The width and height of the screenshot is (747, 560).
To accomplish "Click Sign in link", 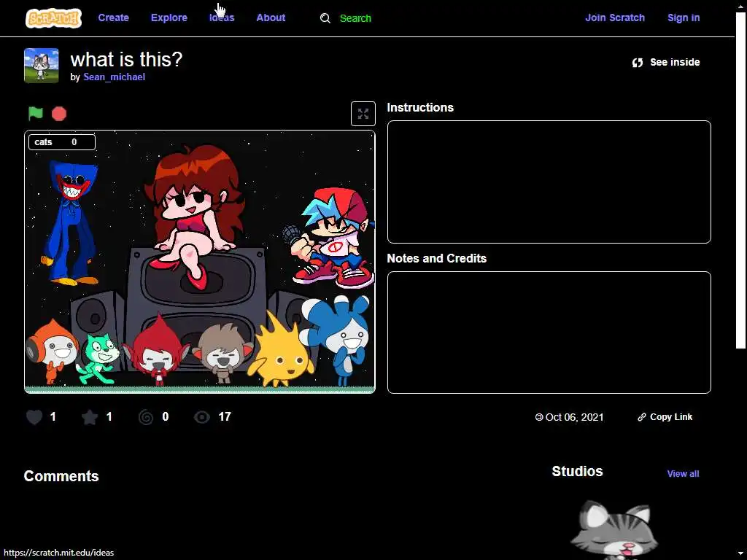I will [x=684, y=17].
